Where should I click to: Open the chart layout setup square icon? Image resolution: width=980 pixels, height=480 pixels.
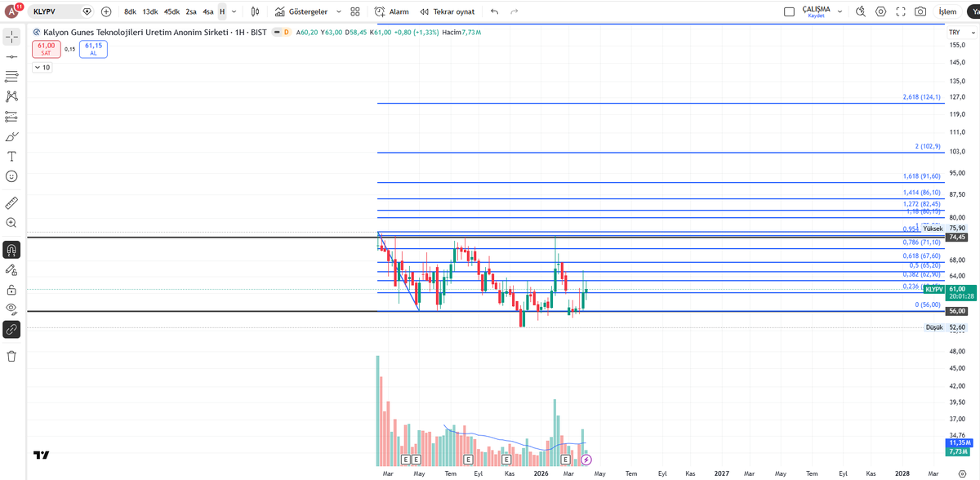[789, 11]
